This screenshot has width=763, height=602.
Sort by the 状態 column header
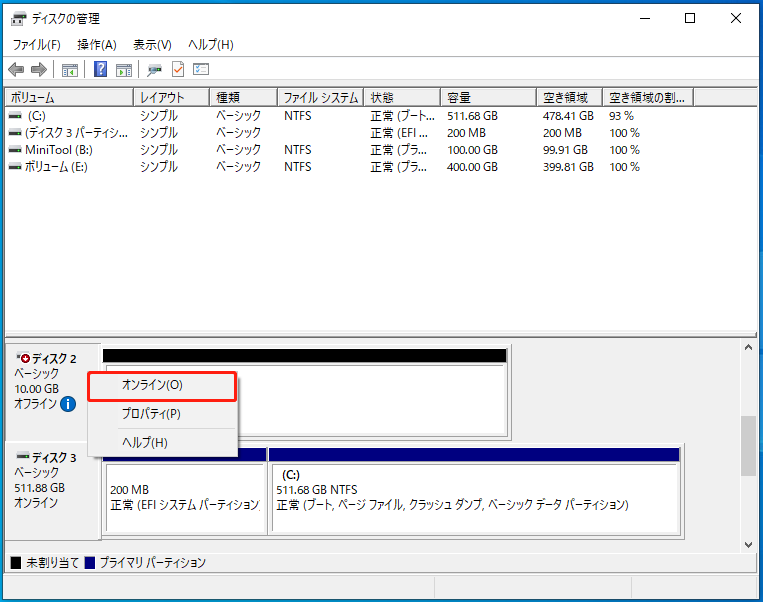(402, 97)
